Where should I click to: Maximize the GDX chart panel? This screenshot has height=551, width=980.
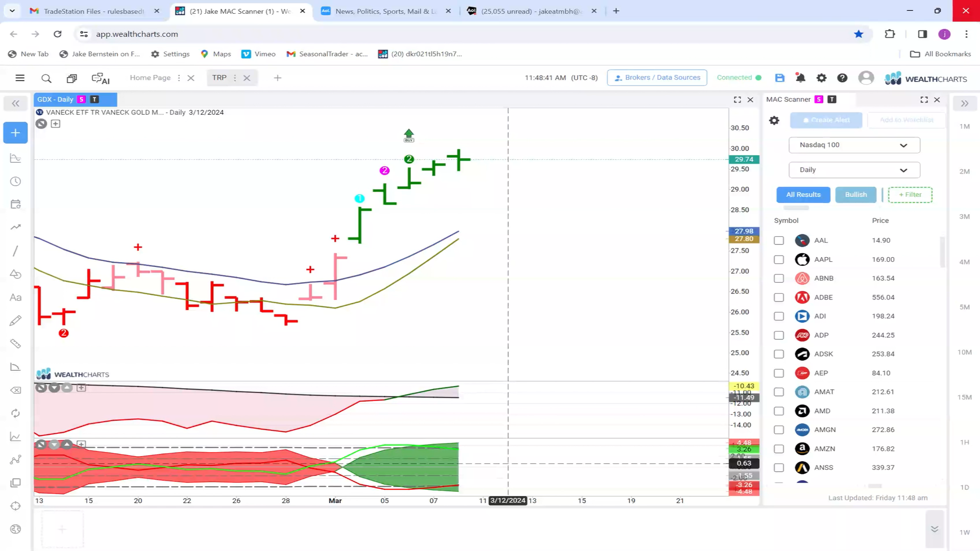click(737, 99)
